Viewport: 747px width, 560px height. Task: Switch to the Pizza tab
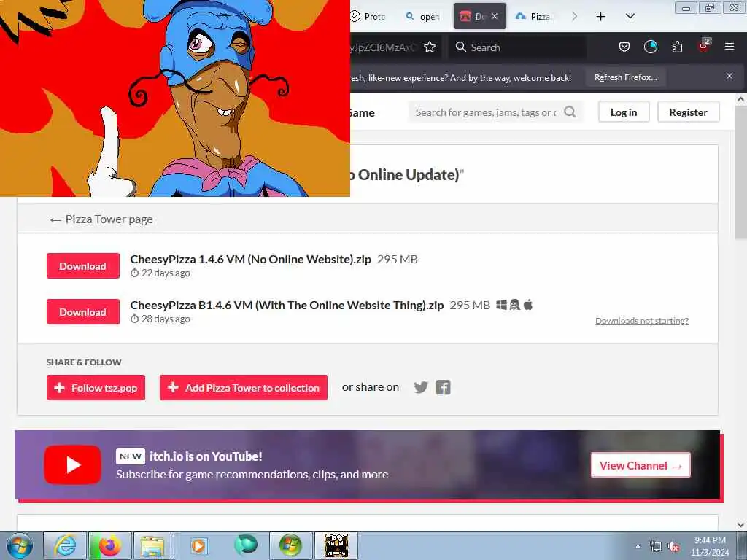[535, 17]
